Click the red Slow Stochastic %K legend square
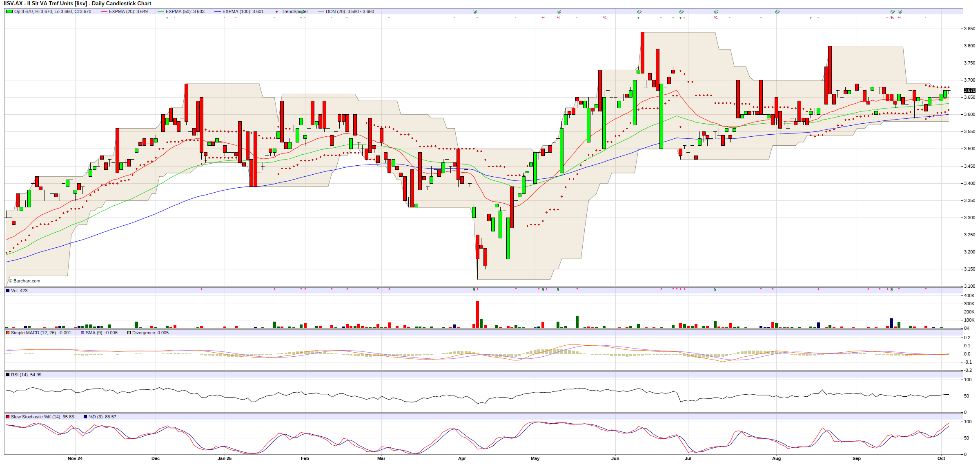Image resolution: width=980 pixels, height=471 pixels. (8, 417)
